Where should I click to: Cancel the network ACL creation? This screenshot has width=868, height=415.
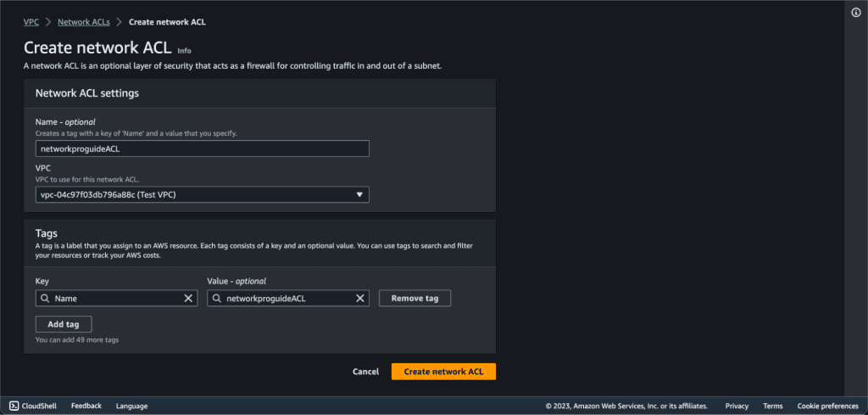(x=366, y=372)
